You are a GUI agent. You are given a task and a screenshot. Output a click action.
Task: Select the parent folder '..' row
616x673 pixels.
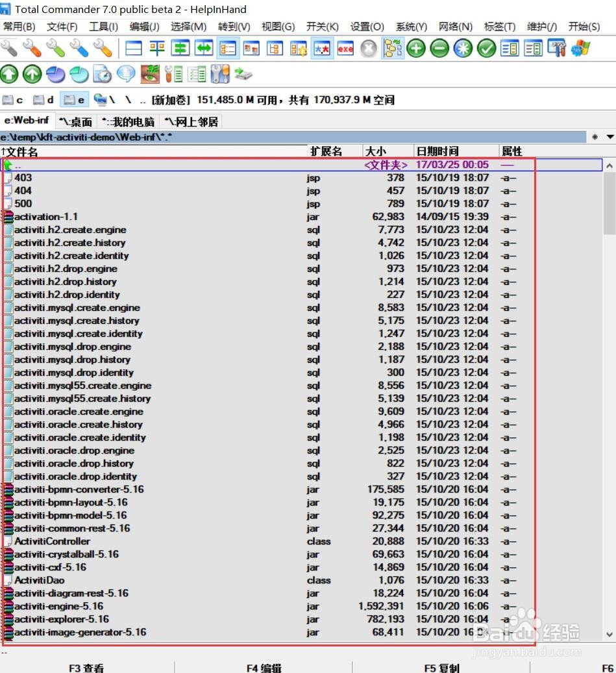tap(302, 165)
